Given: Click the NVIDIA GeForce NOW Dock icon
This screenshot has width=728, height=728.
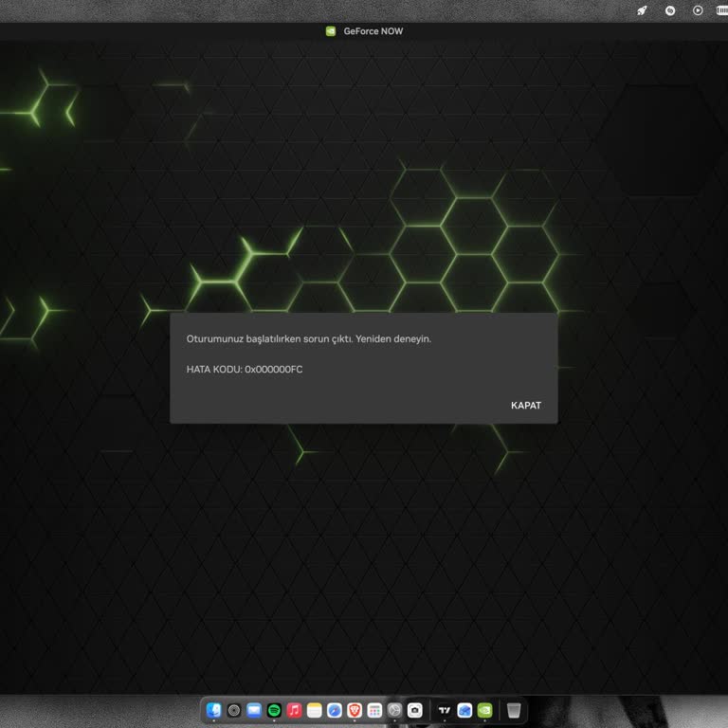Looking at the screenshot, I should (x=484, y=710).
